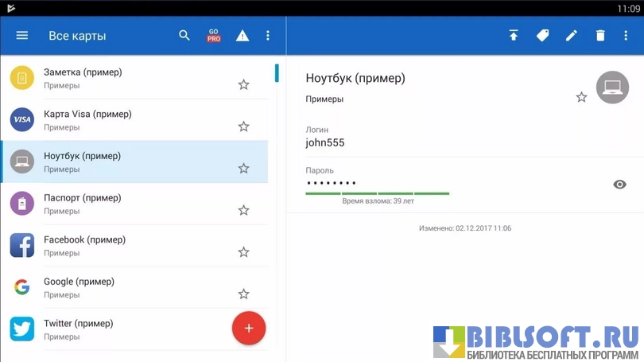Tap the GO PRO upgrade badge
Image resolution: width=644 pixels, height=362 pixels.
214,36
